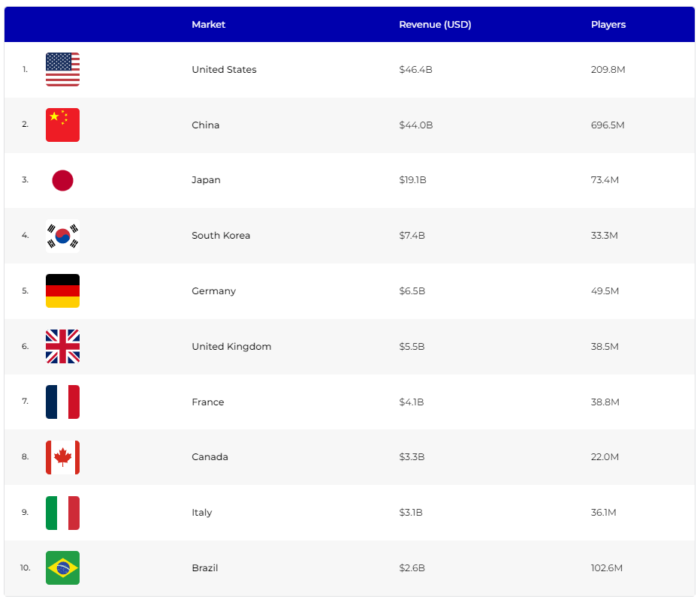
Task: Select the United States market name
Action: click(x=224, y=70)
